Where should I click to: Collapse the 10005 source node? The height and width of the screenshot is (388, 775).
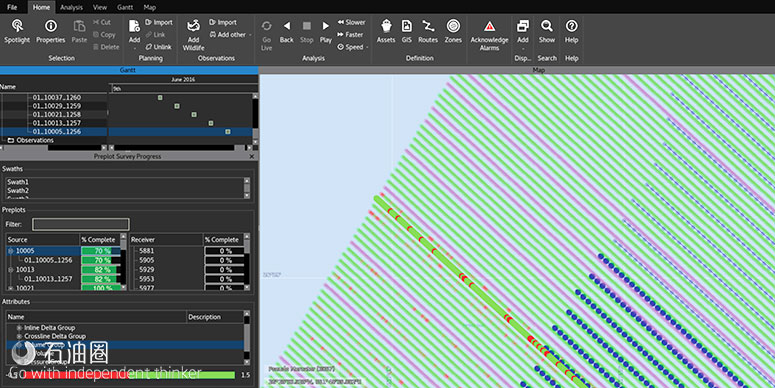pyautogui.click(x=10, y=251)
